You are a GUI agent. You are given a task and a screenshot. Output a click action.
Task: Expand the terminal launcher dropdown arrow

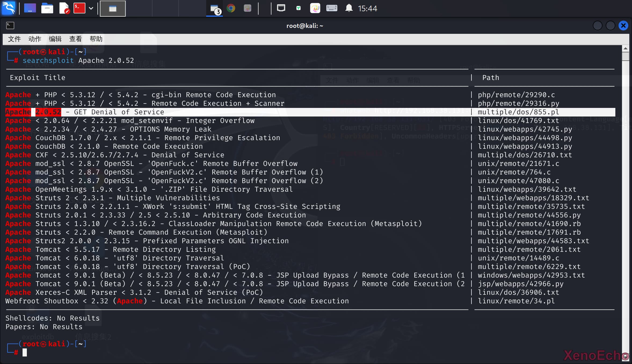coord(91,8)
